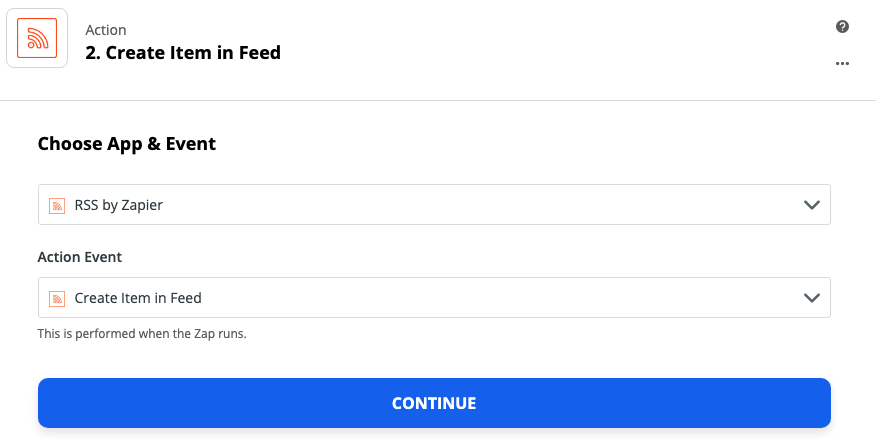Click the CONTINUE button

434,403
